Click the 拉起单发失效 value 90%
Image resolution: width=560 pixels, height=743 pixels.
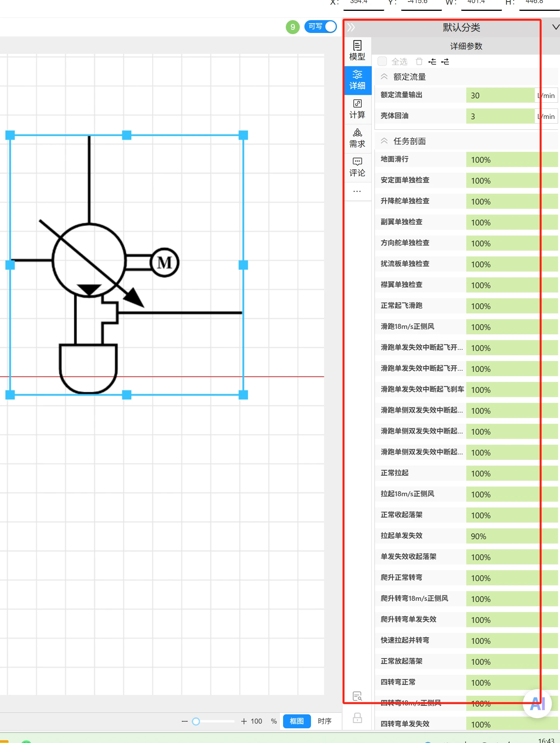(x=512, y=536)
